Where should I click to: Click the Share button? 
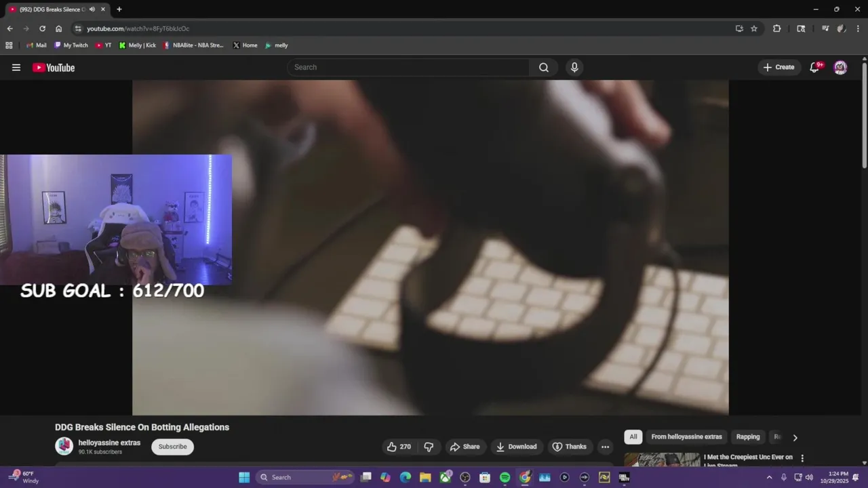point(465,447)
